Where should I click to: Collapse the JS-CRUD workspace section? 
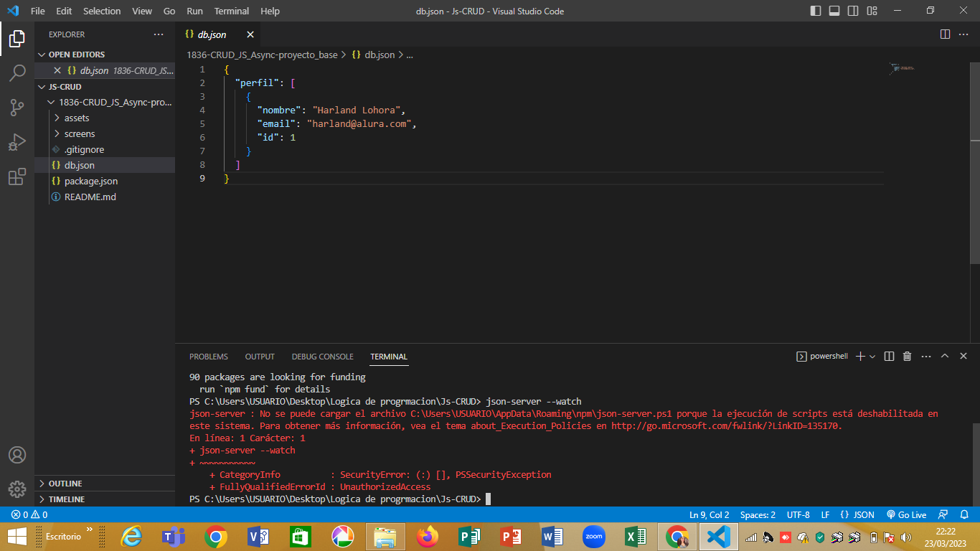click(105, 87)
